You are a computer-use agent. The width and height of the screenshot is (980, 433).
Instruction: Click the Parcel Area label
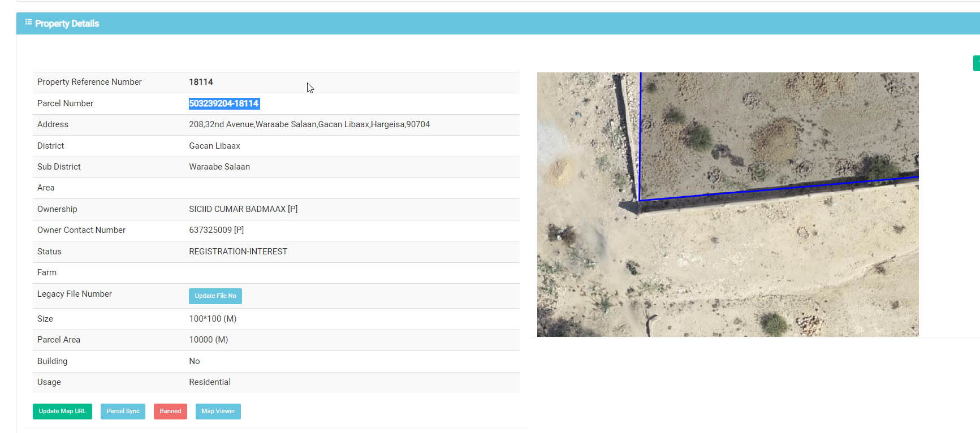click(59, 340)
